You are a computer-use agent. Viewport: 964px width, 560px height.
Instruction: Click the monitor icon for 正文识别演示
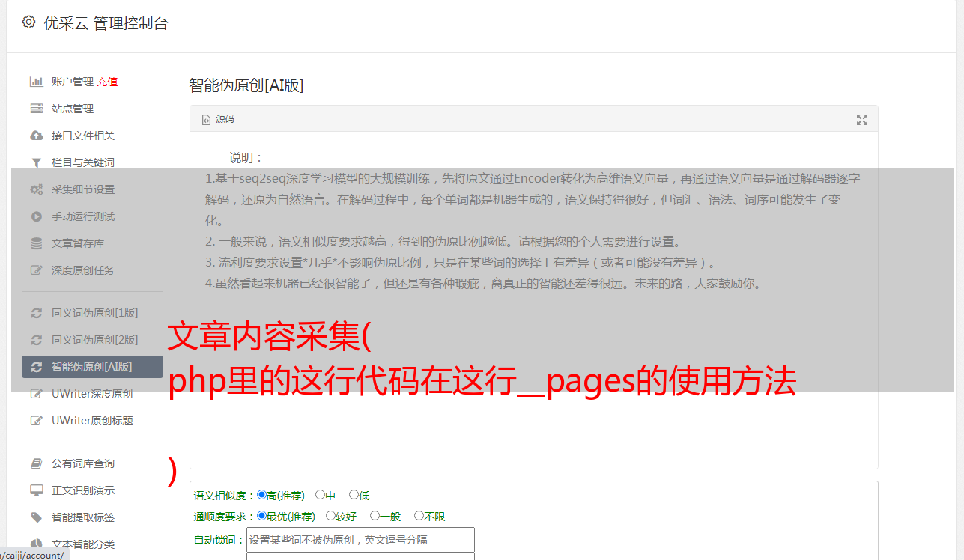click(36, 490)
